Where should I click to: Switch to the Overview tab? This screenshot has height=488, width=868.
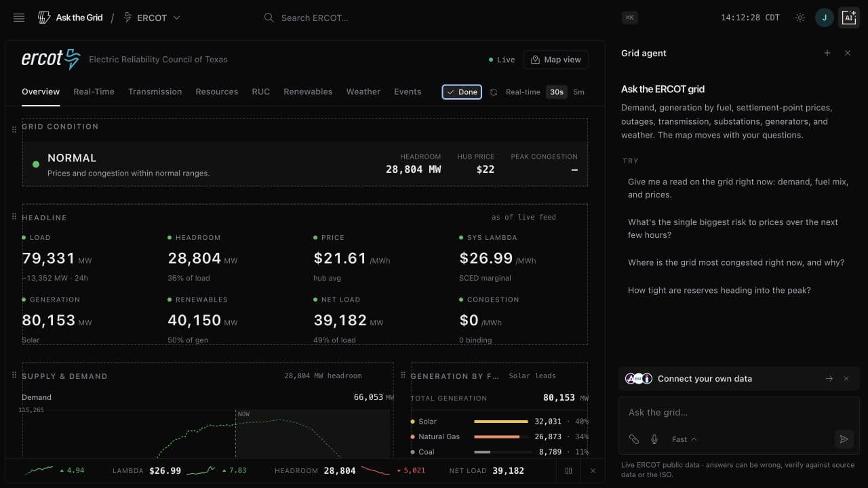pos(41,91)
